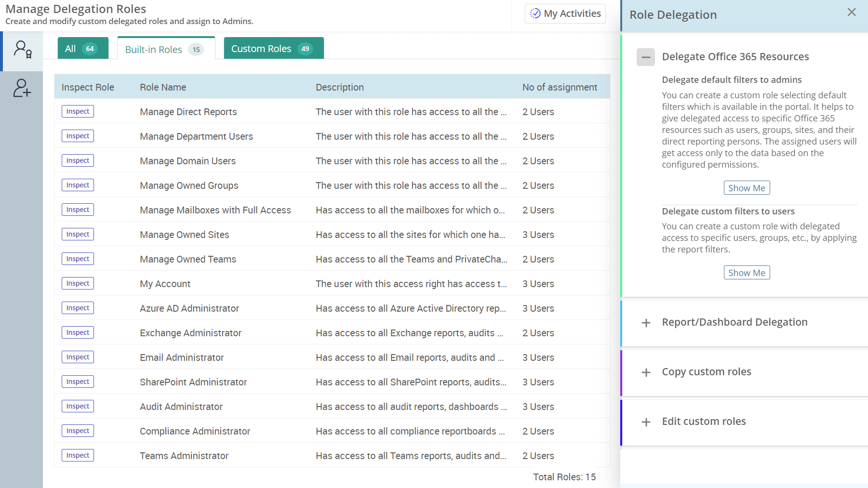Close the Role Delegation panel
This screenshot has width=868, height=488.
[x=852, y=12]
